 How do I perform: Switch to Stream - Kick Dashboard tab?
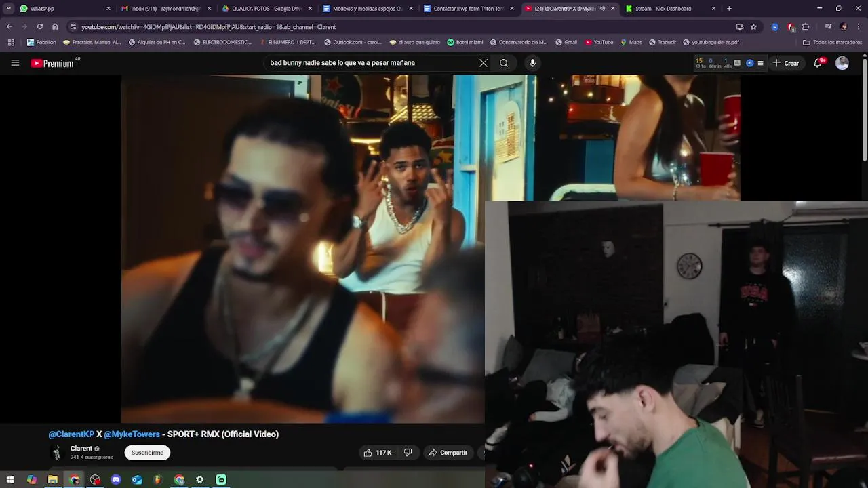pos(668,9)
